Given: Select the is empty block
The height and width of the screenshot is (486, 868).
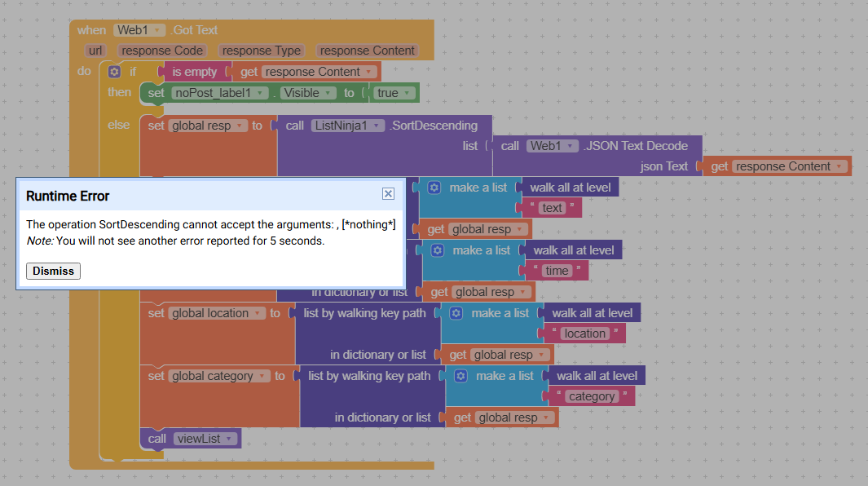Looking at the screenshot, I should 194,72.
